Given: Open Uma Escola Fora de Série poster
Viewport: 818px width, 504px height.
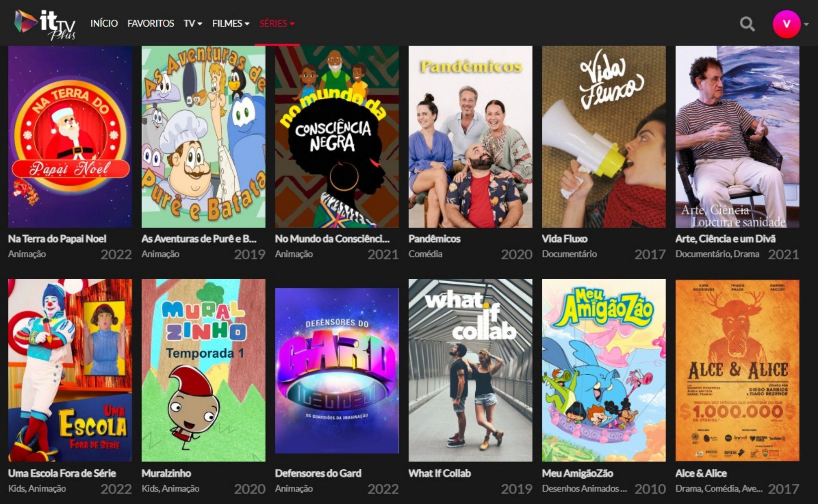Looking at the screenshot, I should (70, 370).
